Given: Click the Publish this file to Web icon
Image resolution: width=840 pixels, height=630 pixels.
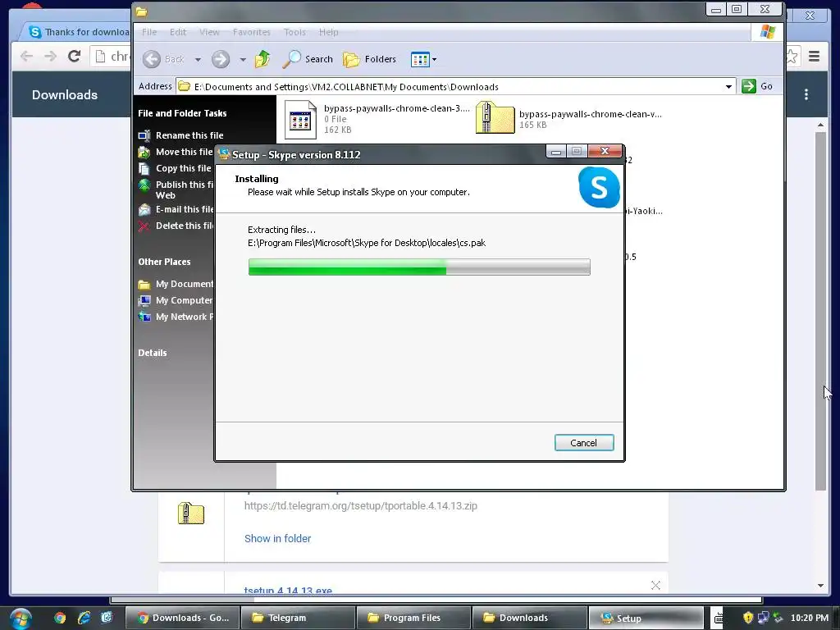Looking at the screenshot, I should click(144, 185).
